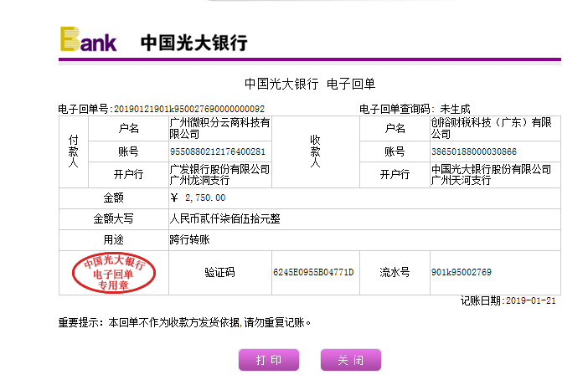Select payee bank 中国光大银行股份有限公司广州天河支行
This screenshot has width=588, height=385.
point(491,175)
